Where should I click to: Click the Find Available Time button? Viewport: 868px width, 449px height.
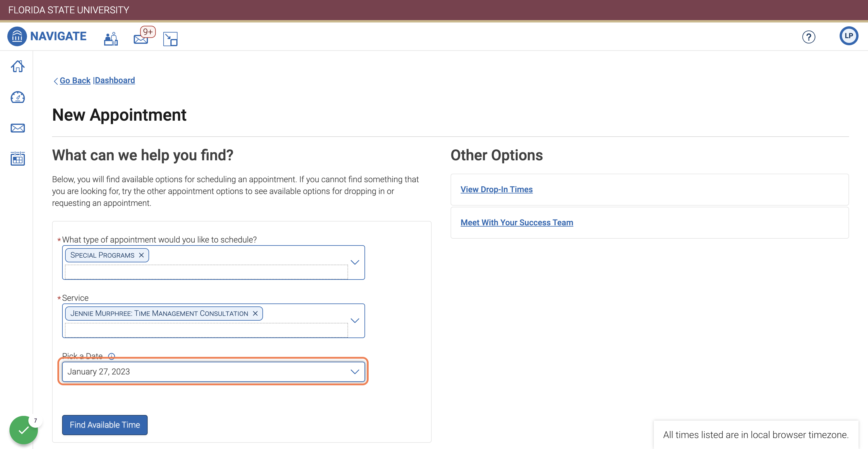tap(105, 425)
